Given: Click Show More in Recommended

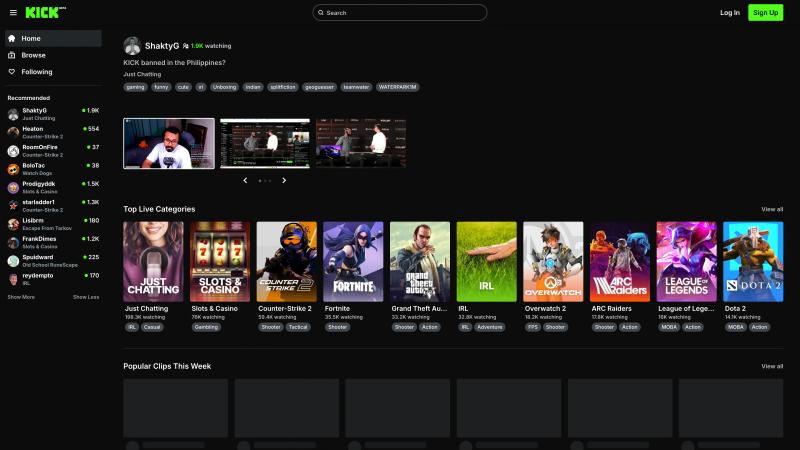Looking at the screenshot, I should (x=21, y=297).
